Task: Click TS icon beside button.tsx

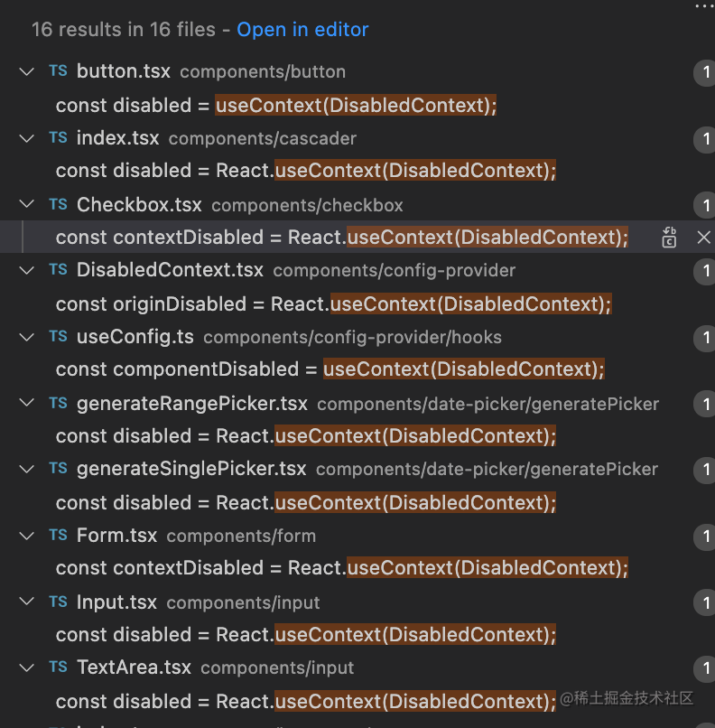Action: pyautogui.click(x=58, y=71)
